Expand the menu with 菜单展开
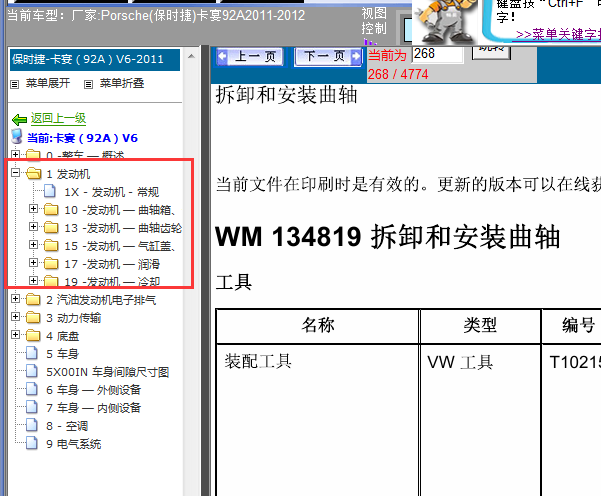 pos(48,83)
